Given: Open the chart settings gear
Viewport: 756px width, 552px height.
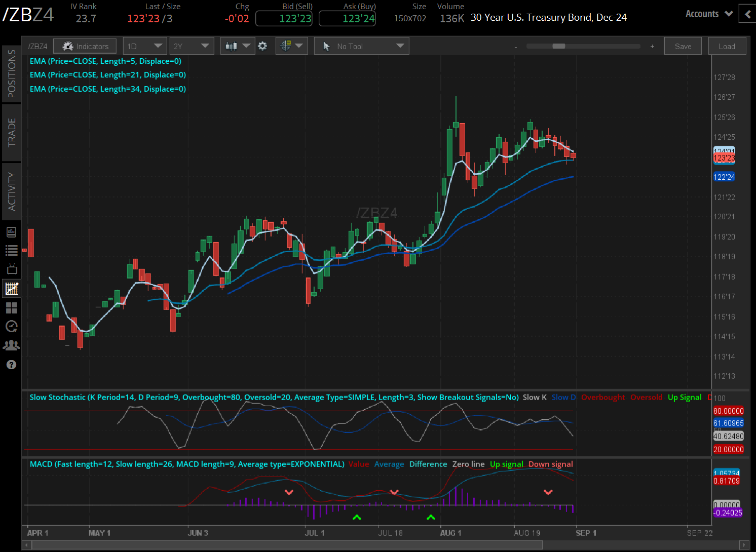Looking at the screenshot, I should [262, 46].
